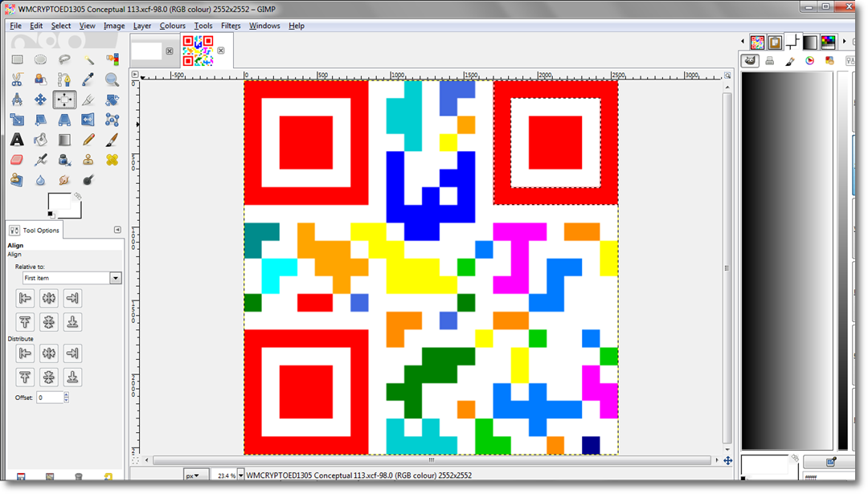This screenshot has height=494, width=868.
Task: Open the px unit dropdown in status bar
Action: click(195, 476)
